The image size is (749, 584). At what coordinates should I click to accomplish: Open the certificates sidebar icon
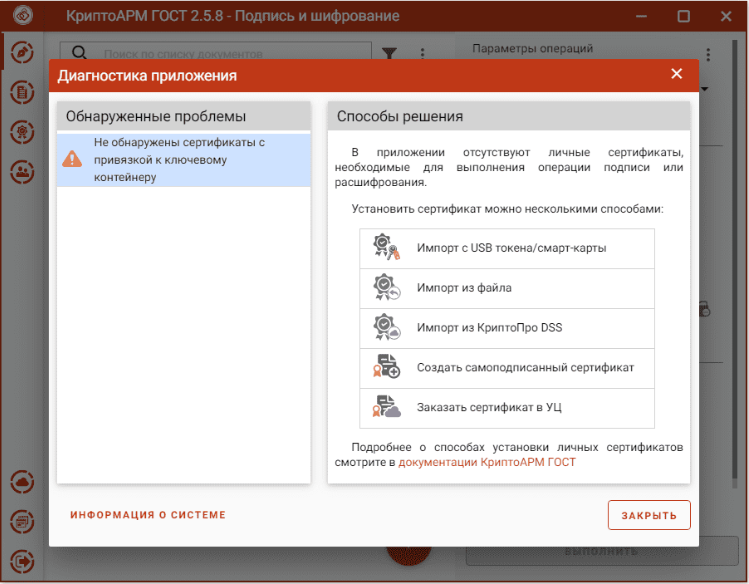(x=22, y=132)
